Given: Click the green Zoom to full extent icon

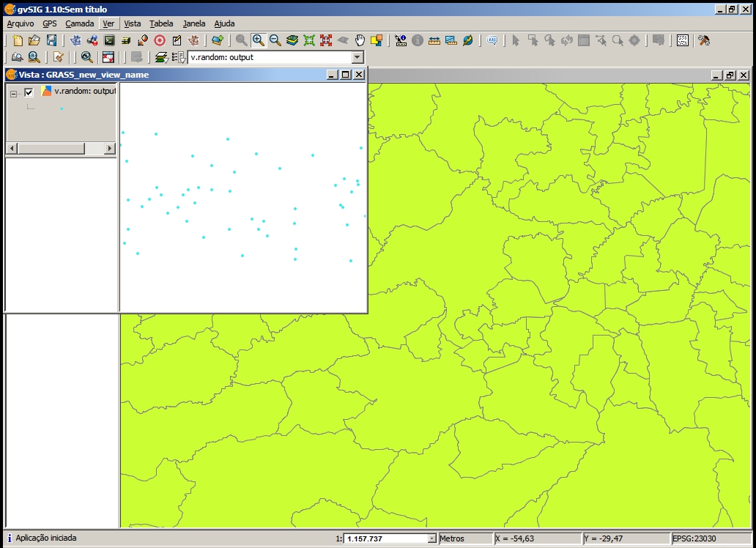Looking at the screenshot, I should 309,40.
